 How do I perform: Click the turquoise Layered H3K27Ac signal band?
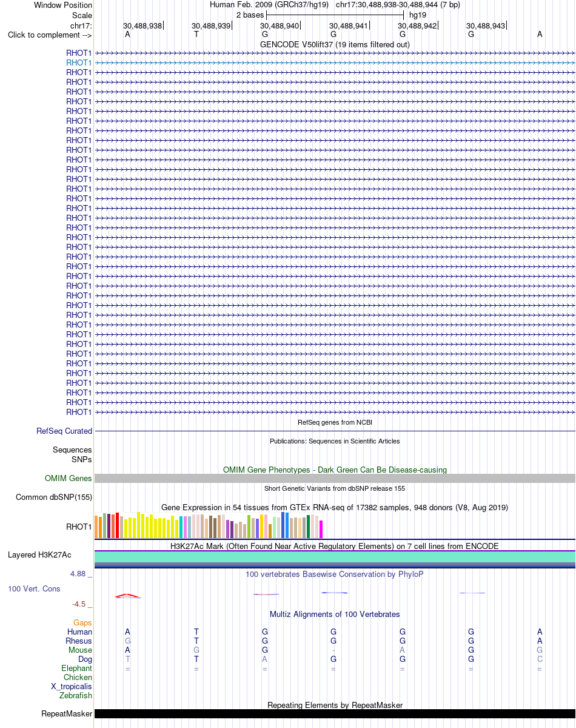pos(335,557)
